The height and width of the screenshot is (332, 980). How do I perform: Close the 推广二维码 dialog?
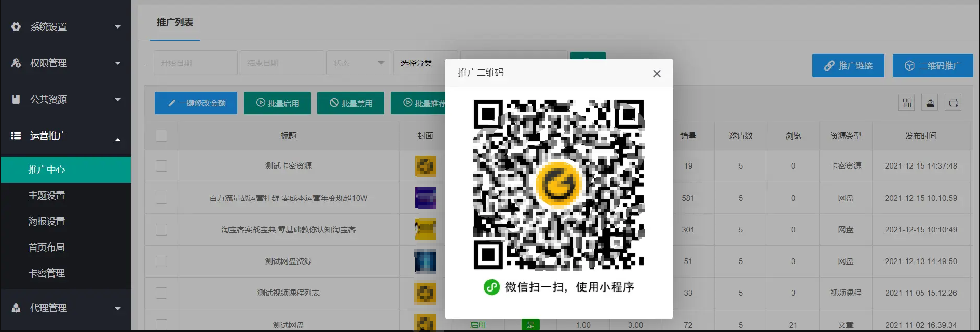pyautogui.click(x=657, y=74)
